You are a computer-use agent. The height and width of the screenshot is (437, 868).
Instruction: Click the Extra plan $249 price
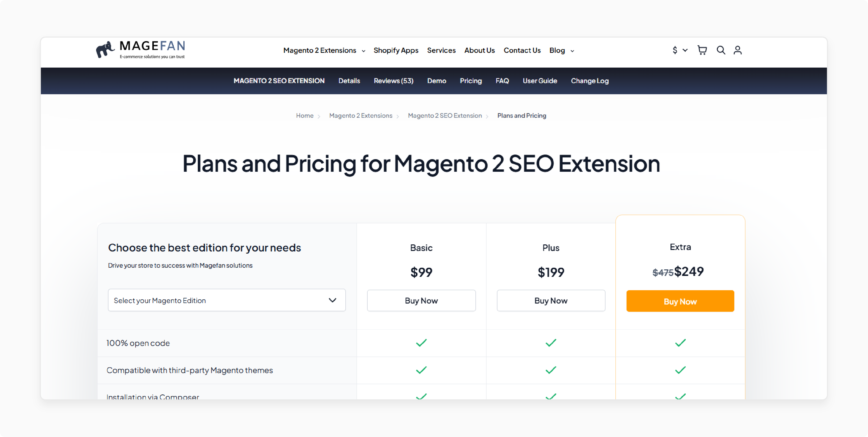click(689, 272)
